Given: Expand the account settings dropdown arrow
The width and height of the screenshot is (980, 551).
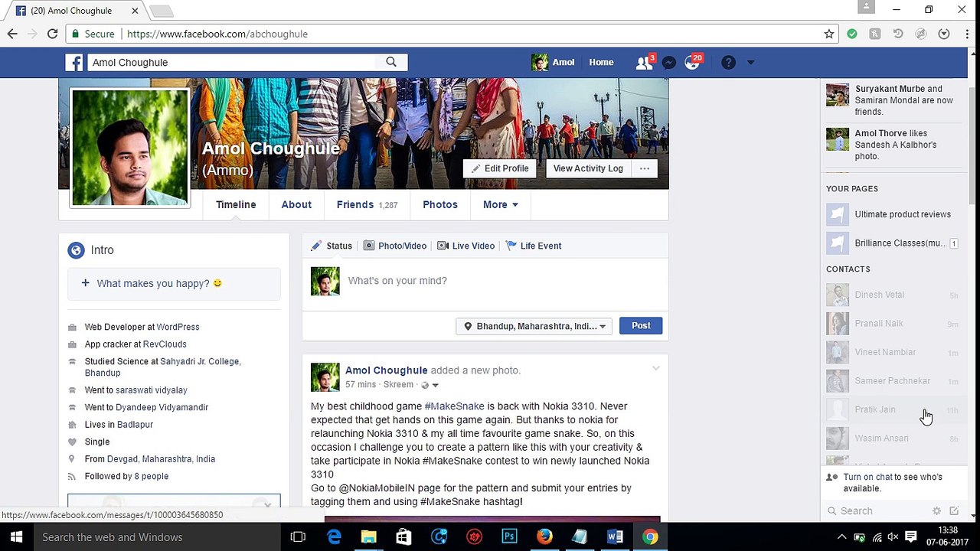Looking at the screenshot, I should click(750, 63).
